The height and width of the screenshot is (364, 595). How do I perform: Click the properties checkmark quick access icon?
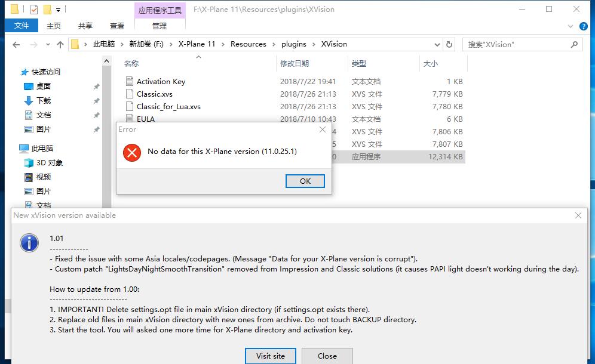pos(34,9)
